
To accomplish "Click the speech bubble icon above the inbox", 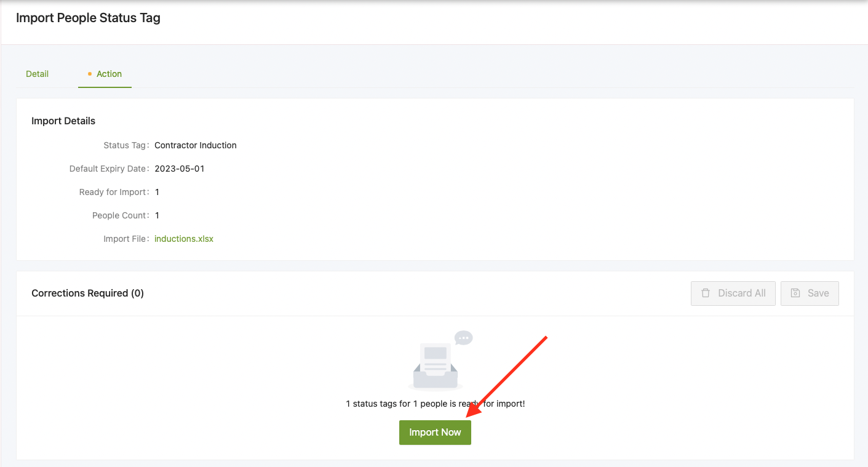I will tap(463, 338).
